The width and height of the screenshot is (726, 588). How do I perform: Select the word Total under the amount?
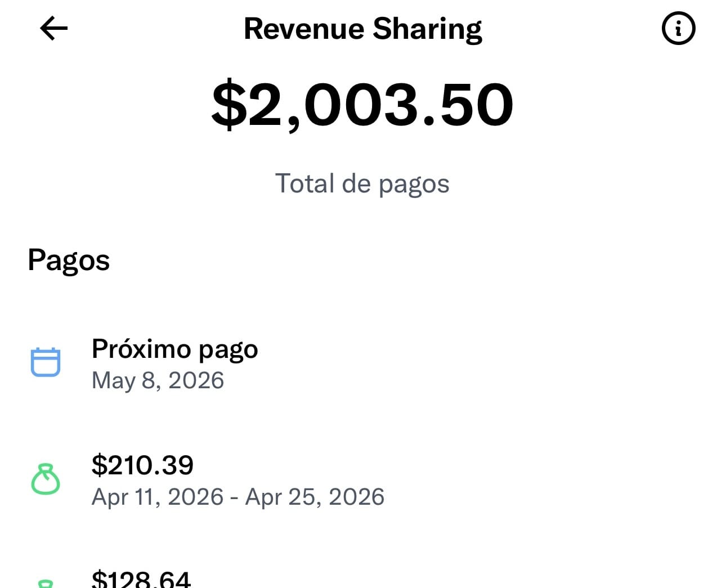(x=304, y=183)
